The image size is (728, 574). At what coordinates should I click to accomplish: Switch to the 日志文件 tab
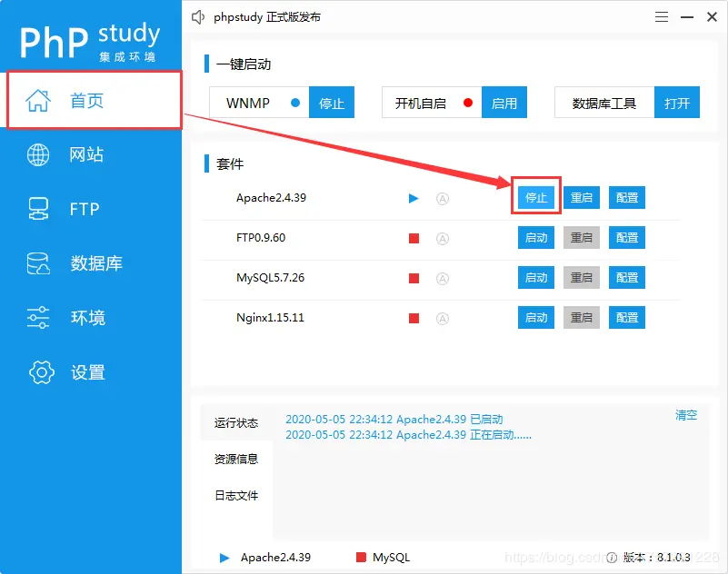coord(236,496)
